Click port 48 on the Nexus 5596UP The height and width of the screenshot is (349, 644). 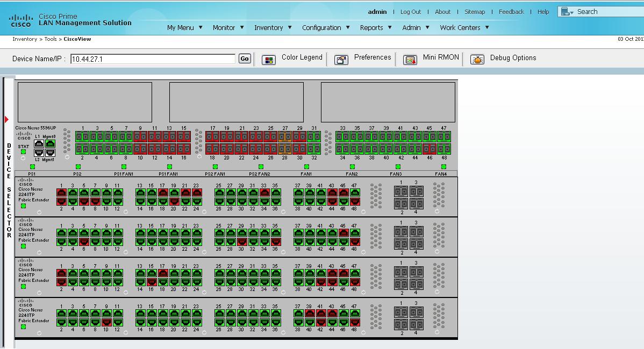(x=443, y=149)
